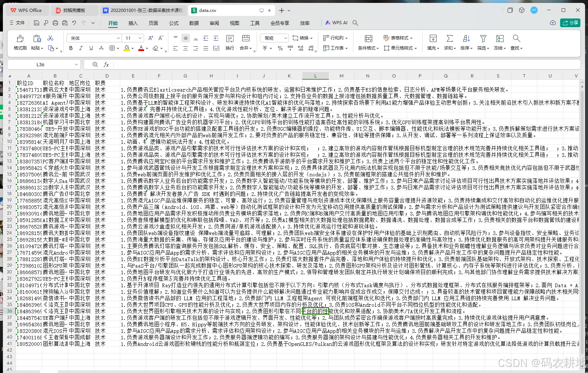Apply strikethrough formatting
The height and width of the screenshot is (373, 588).
[101, 48]
